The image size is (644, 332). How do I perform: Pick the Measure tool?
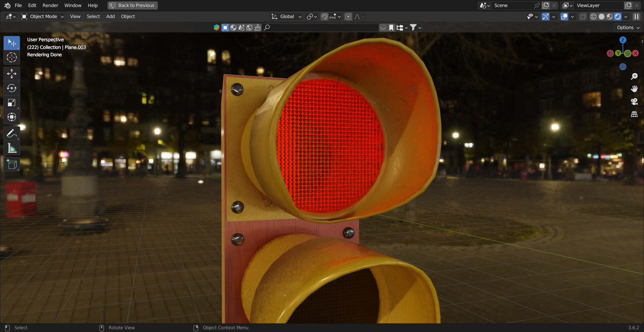(12, 148)
